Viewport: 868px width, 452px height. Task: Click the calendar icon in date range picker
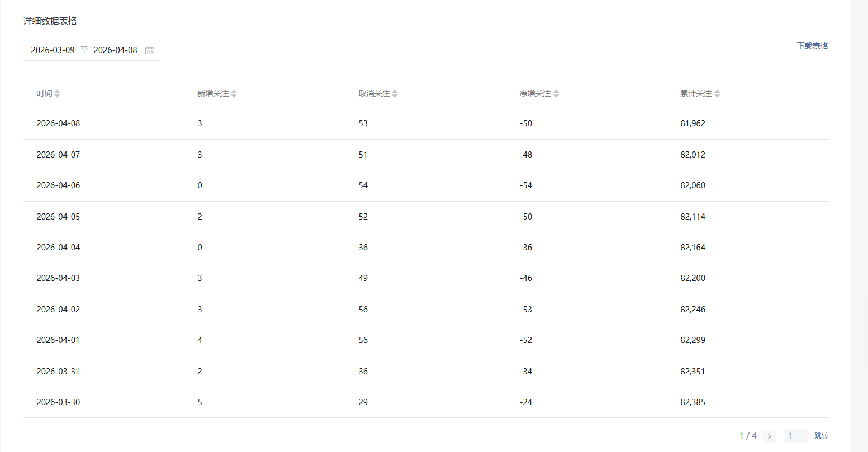150,50
